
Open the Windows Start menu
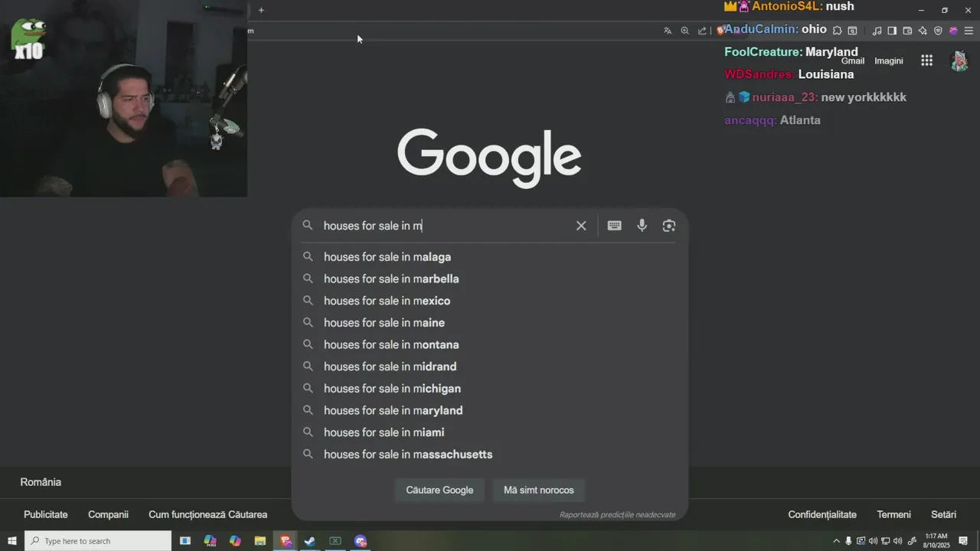pyautogui.click(x=12, y=541)
